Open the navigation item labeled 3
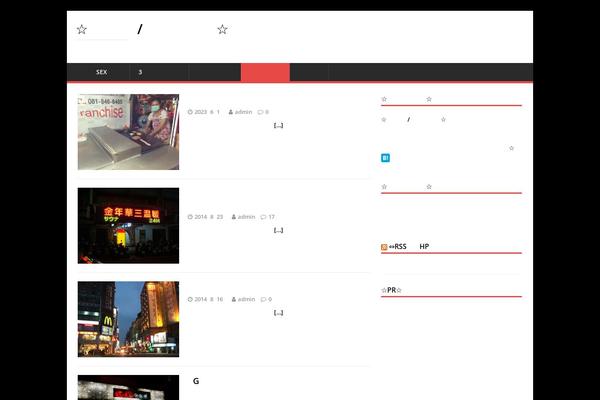The image size is (600, 400). [159, 72]
